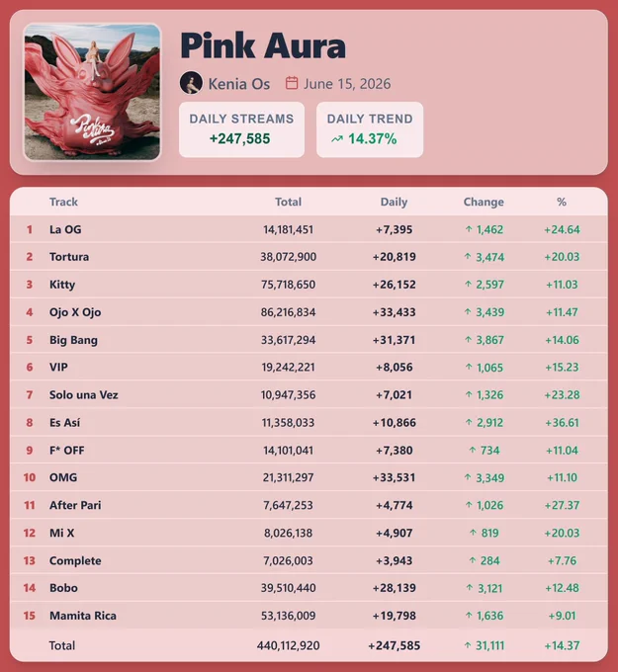Click the Daily Trend card
This screenshot has width=618, height=672.
coord(370,129)
